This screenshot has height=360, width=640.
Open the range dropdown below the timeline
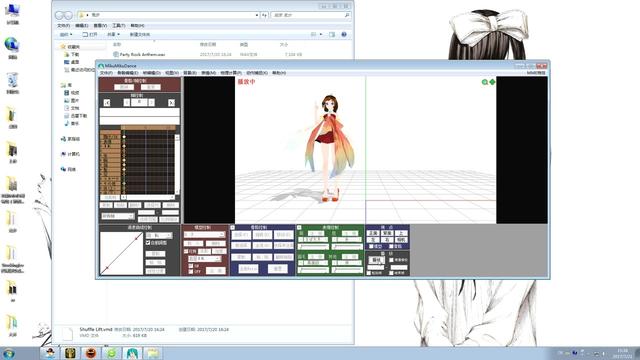pos(118,216)
